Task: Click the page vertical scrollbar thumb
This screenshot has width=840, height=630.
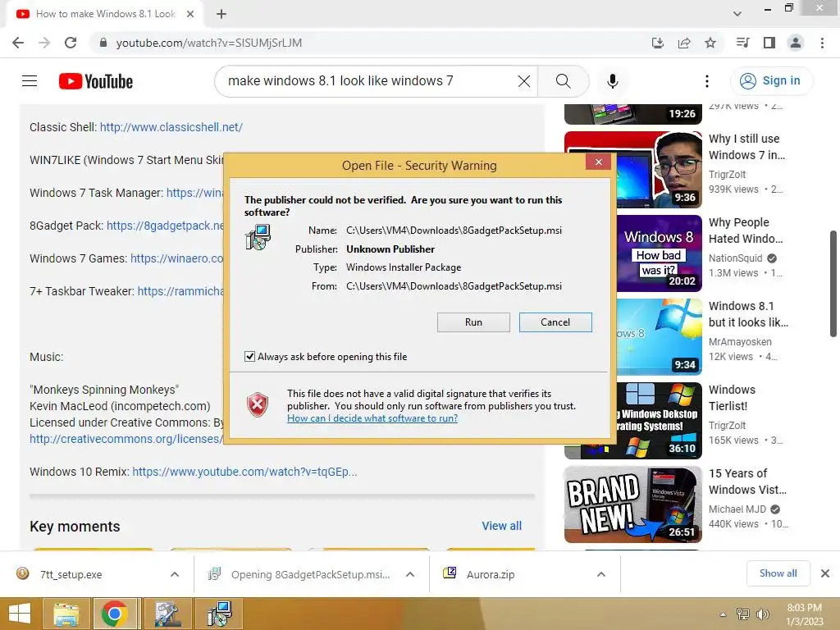Action: [833, 284]
